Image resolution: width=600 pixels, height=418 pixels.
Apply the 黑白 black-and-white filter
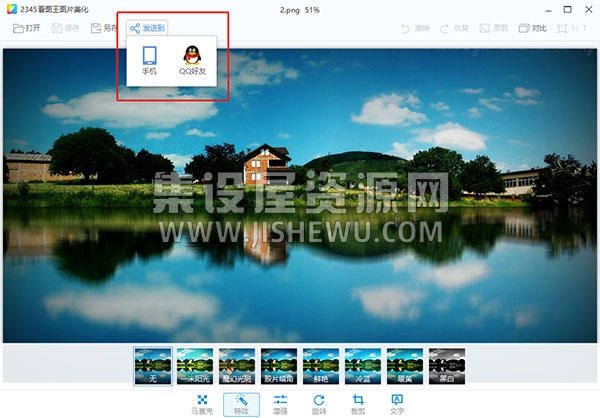pos(447,366)
